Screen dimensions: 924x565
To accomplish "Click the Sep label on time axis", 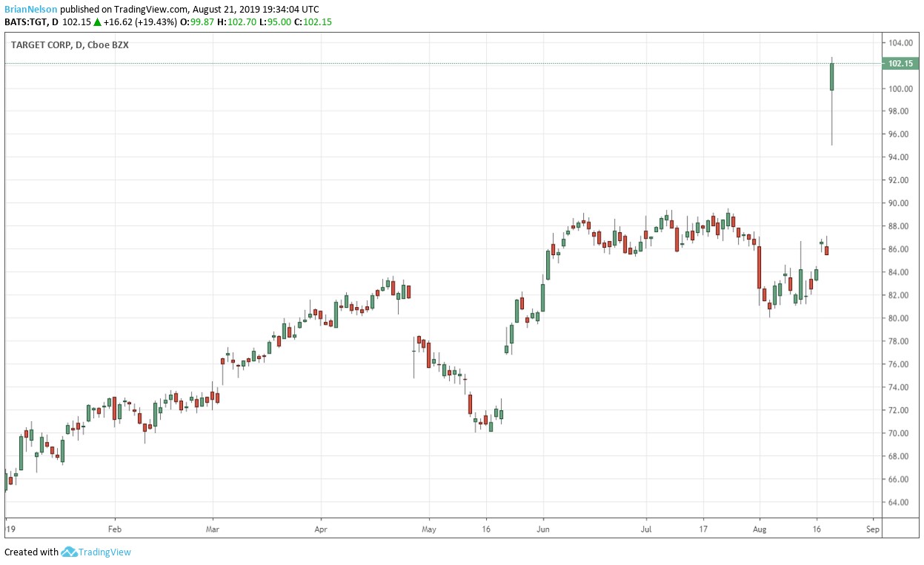I will coord(872,529).
